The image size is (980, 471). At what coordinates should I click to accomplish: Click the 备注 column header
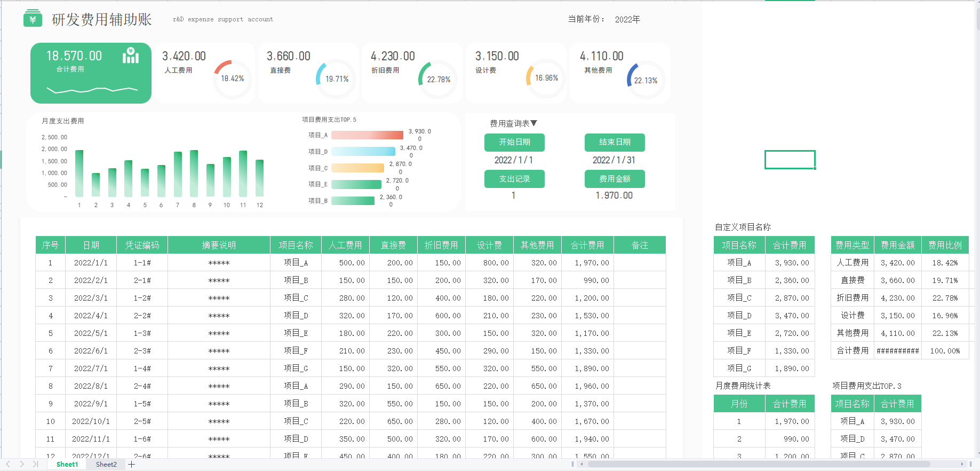coord(640,245)
